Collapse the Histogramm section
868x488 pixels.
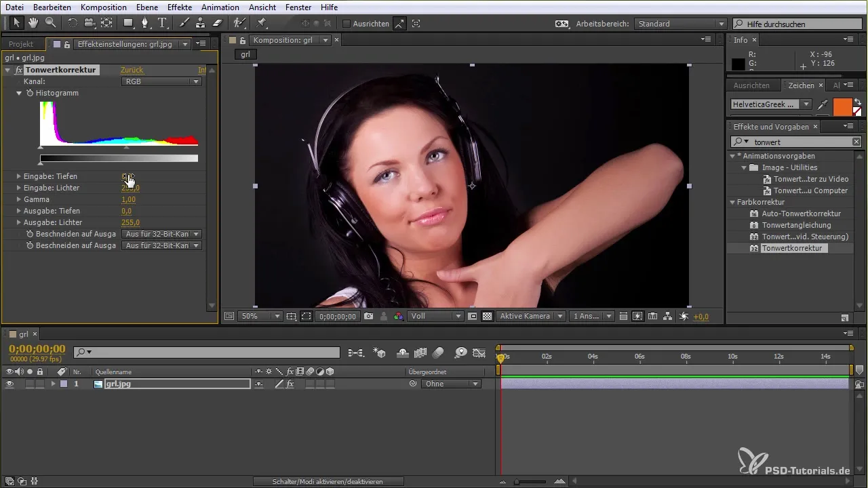19,93
